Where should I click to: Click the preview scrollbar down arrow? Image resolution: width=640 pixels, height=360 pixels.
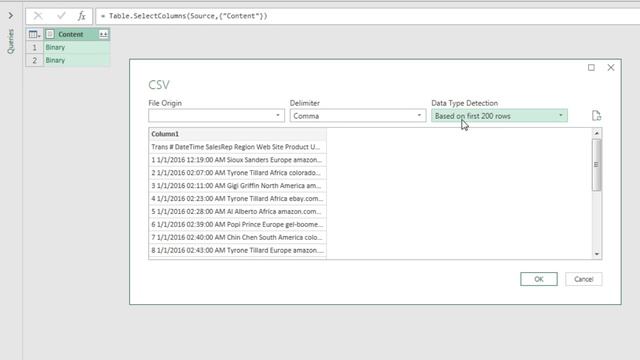(597, 254)
